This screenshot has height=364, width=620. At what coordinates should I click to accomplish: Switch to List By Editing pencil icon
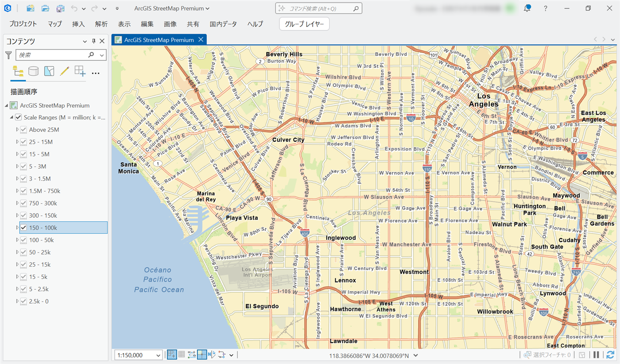click(65, 71)
